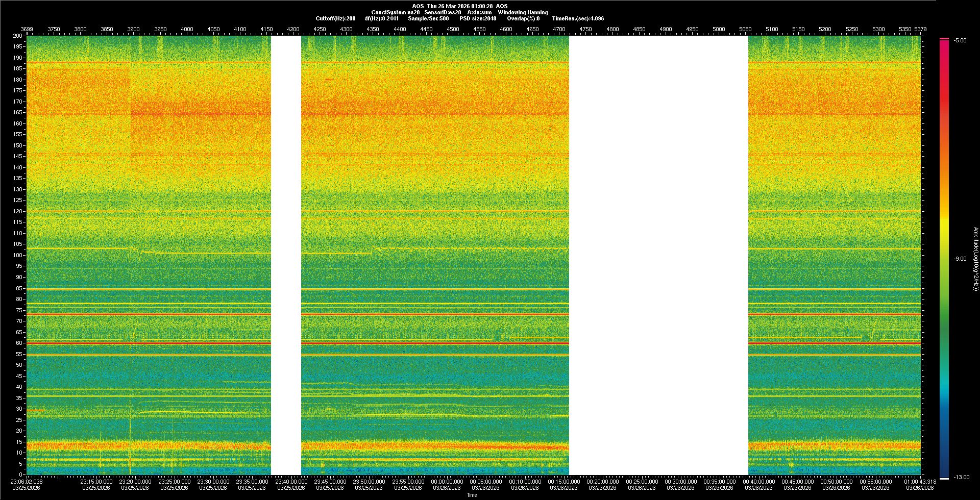Click the TimeRes.(sec):4.096 header text

tap(578, 18)
